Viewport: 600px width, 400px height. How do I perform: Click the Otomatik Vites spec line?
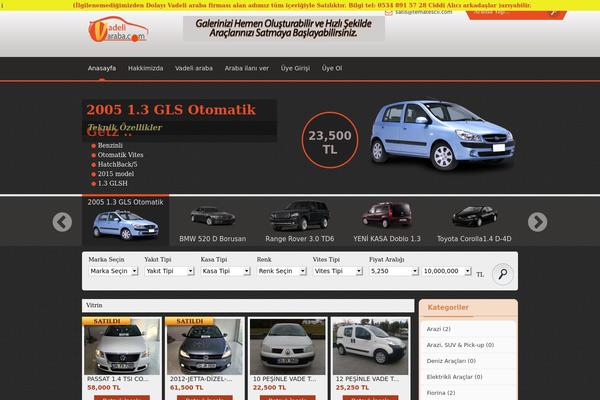(x=121, y=155)
